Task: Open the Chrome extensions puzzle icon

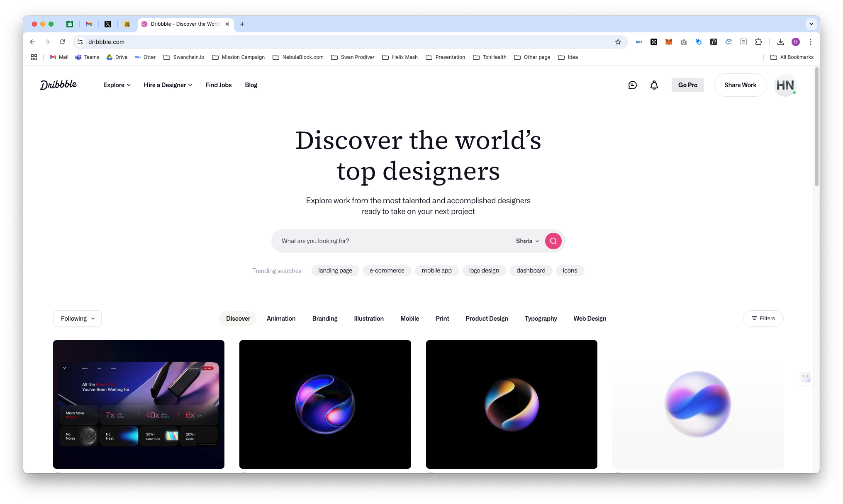Action: click(758, 42)
